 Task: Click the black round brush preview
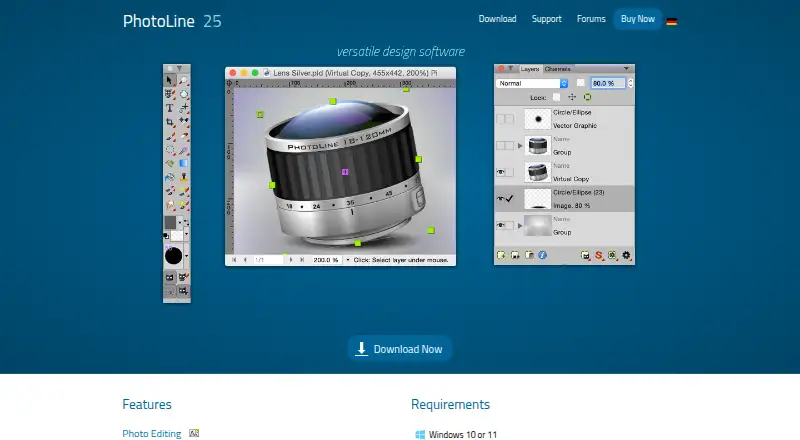(173, 256)
